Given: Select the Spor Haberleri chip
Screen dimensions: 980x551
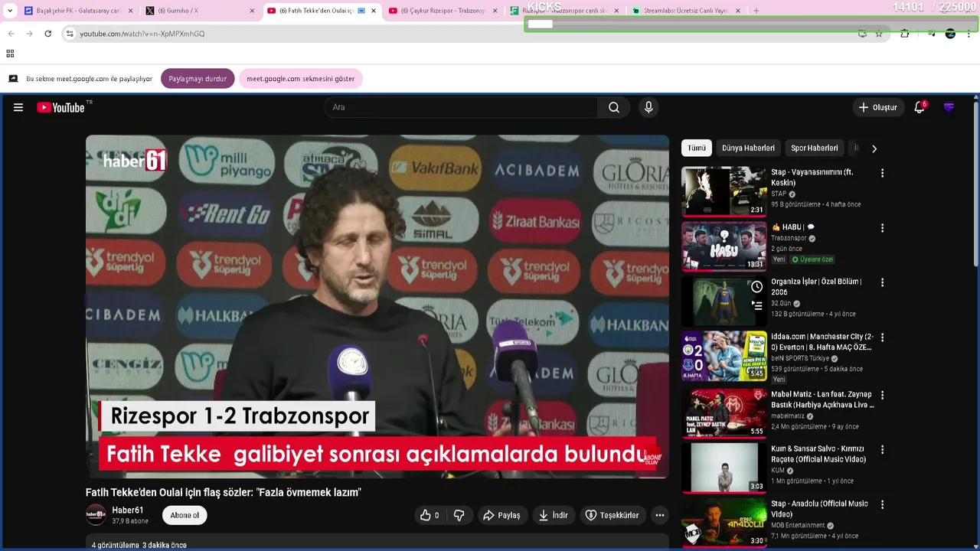Looking at the screenshot, I should (815, 148).
